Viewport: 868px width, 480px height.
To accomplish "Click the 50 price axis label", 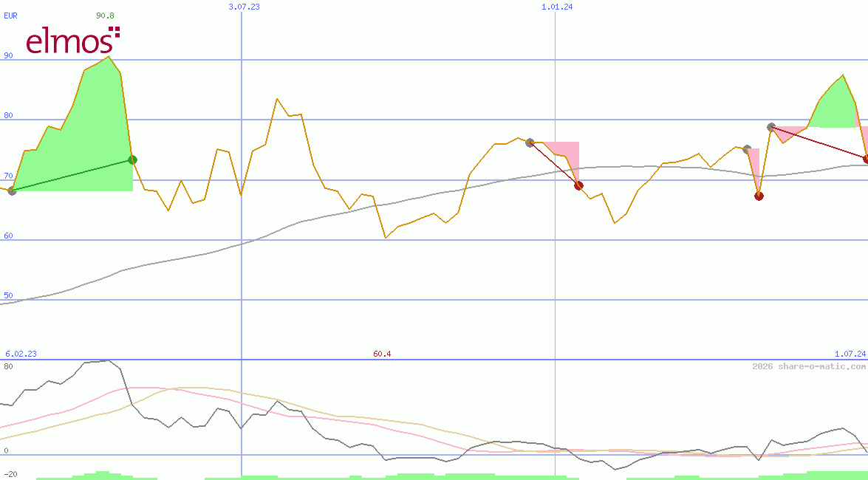I will pos(8,295).
